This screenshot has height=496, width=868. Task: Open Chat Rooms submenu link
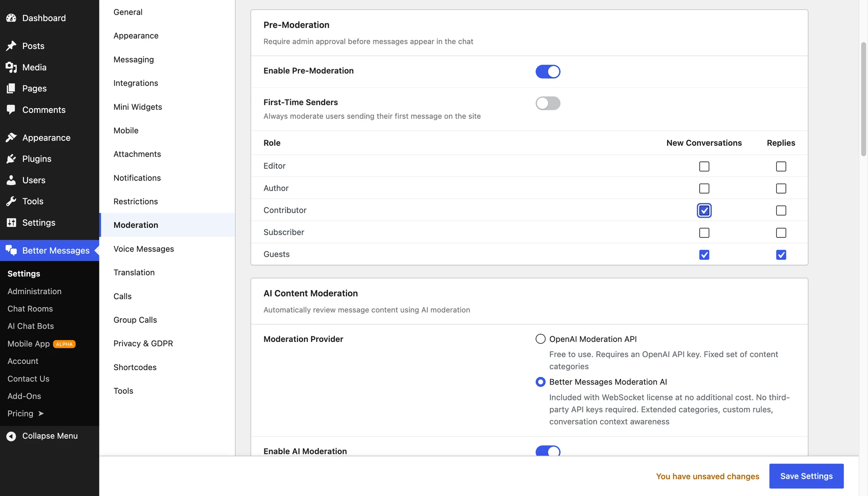tap(30, 309)
